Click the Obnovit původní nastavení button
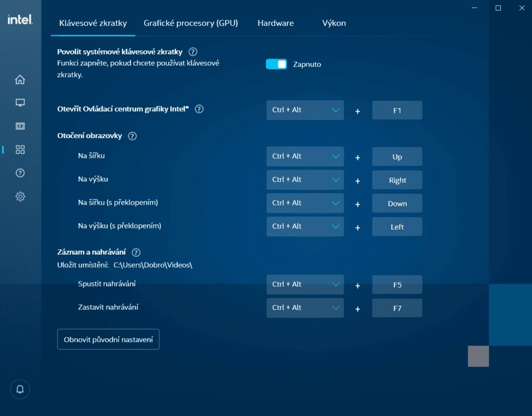 (108, 339)
